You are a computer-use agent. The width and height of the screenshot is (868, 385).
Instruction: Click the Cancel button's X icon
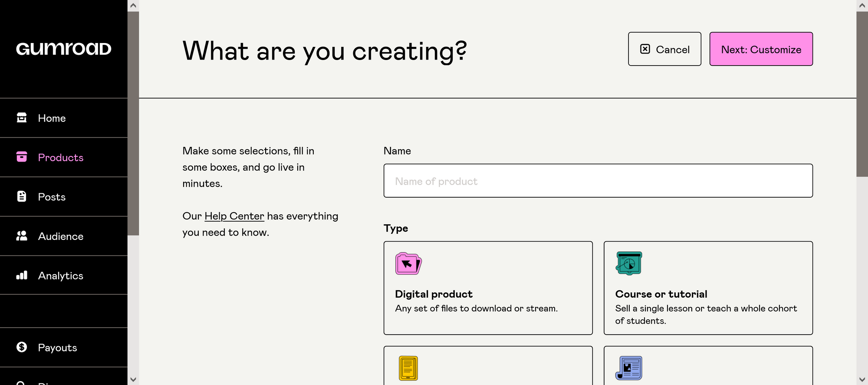[645, 49]
